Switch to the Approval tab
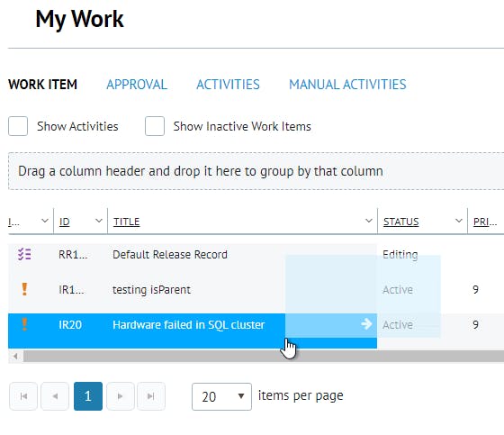Screen dimensions: 504x435 (137, 85)
